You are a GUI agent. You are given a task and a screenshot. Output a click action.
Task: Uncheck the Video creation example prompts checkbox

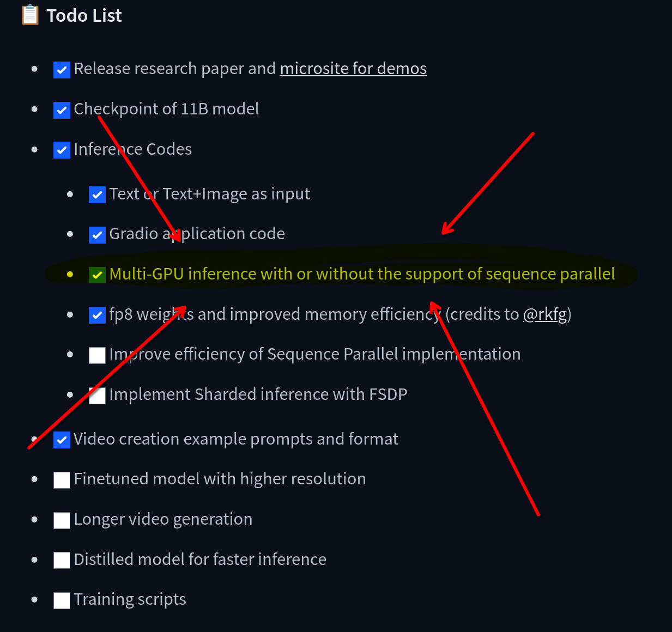coord(62,440)
